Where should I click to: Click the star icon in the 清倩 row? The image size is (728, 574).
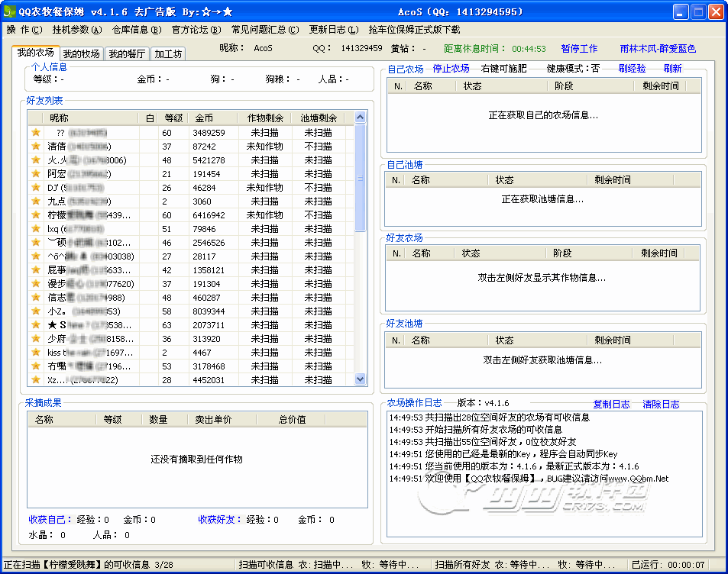35,147
